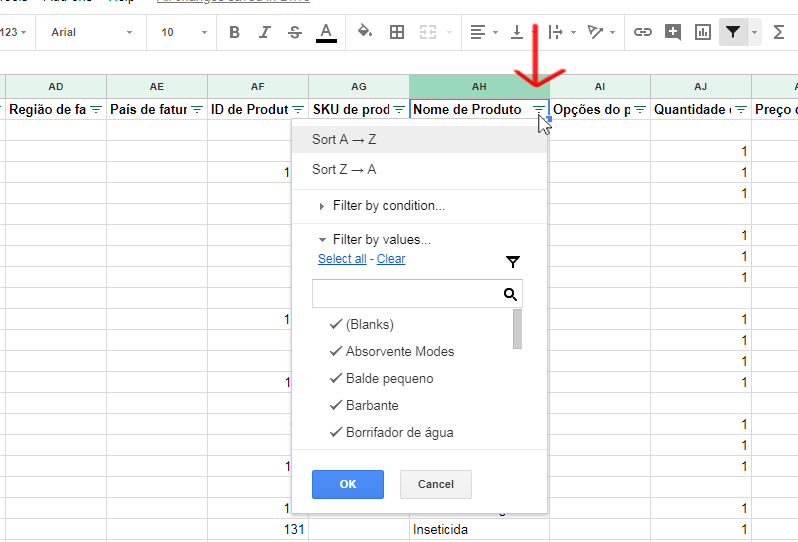Image resolution: width=798 pixels, height=542 pixels.
Task: Apply strikethrough formatting
Action: (x=294, y=32)
